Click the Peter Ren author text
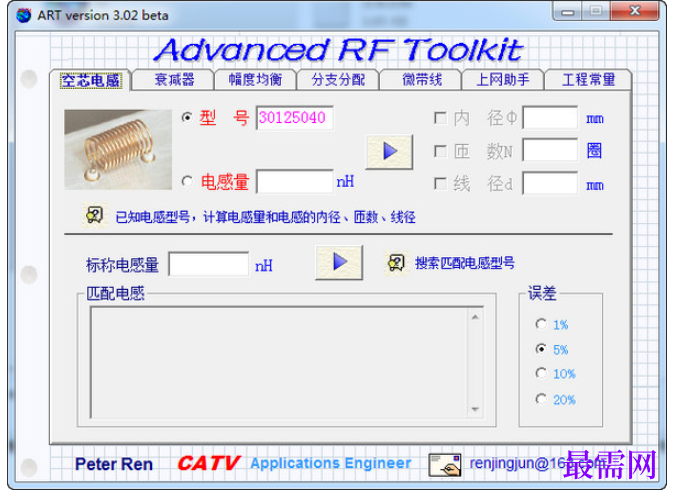Image resolution: width=675 pixels, height=496 pixels. click(114, 464)
